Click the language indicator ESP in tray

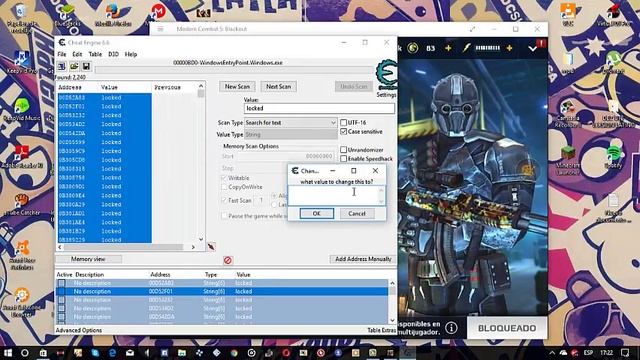tap(588, 353)
